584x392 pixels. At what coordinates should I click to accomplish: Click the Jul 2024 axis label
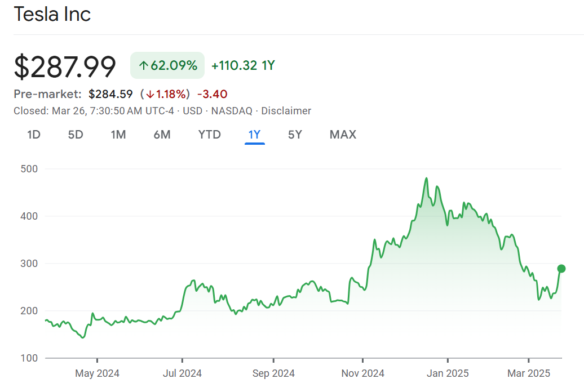pyautogui.click(x=183, y=373)
